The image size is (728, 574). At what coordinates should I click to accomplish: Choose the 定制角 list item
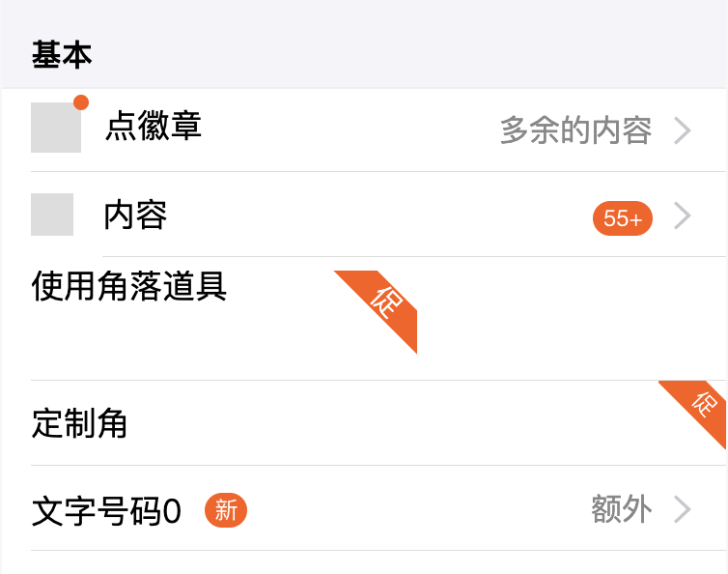coord(80,423)
